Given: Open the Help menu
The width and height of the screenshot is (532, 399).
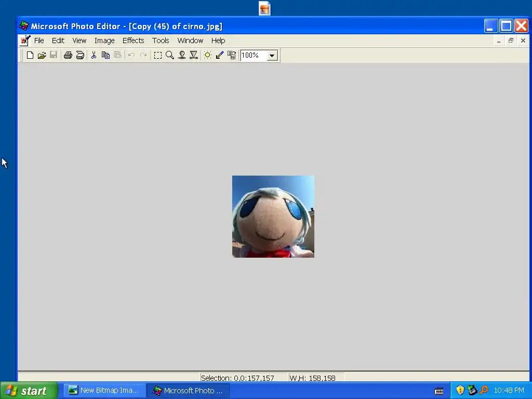Looking at the screenshot, I should tap(218, 41).
